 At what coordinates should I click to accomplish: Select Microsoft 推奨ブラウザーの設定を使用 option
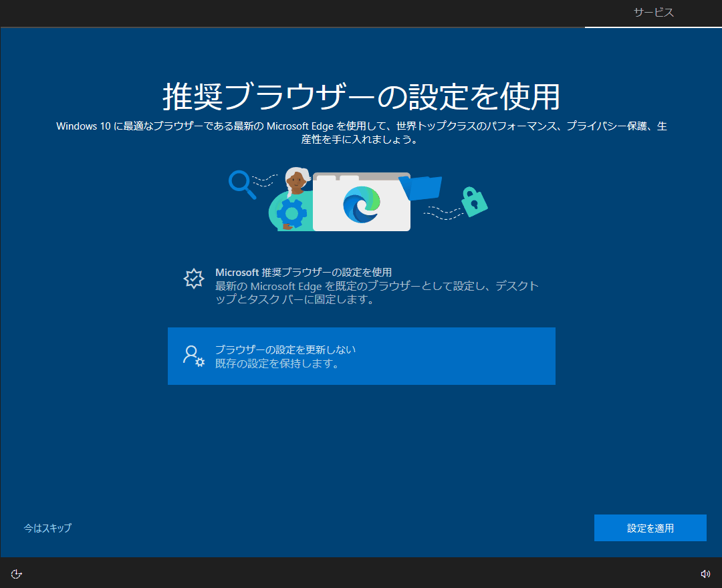tap(362, 285)
